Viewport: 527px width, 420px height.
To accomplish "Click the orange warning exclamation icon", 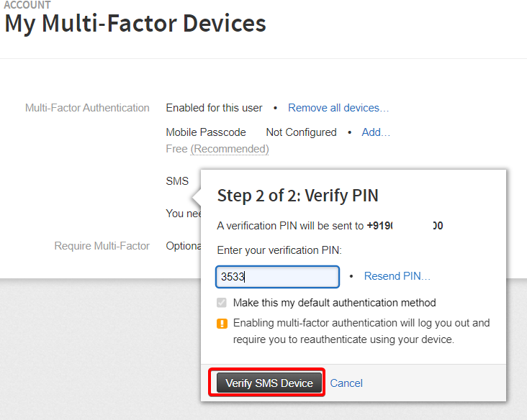I will [x=222, y=324].
